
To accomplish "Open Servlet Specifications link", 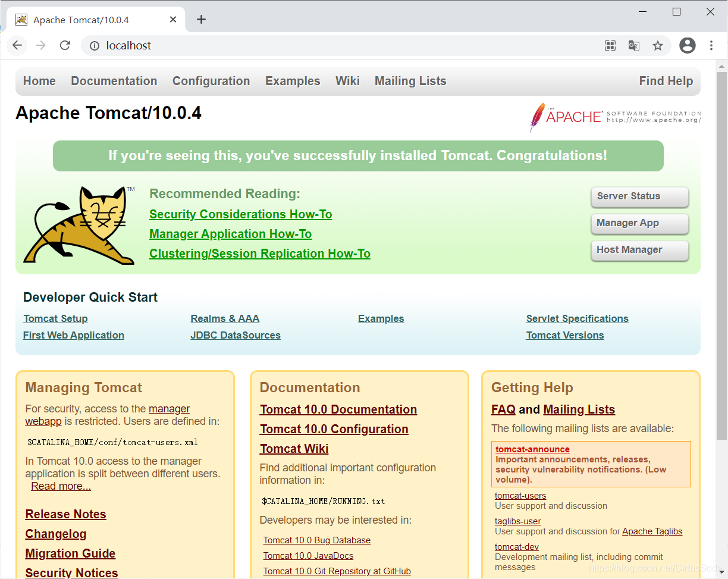I will (x=578, y=318).
